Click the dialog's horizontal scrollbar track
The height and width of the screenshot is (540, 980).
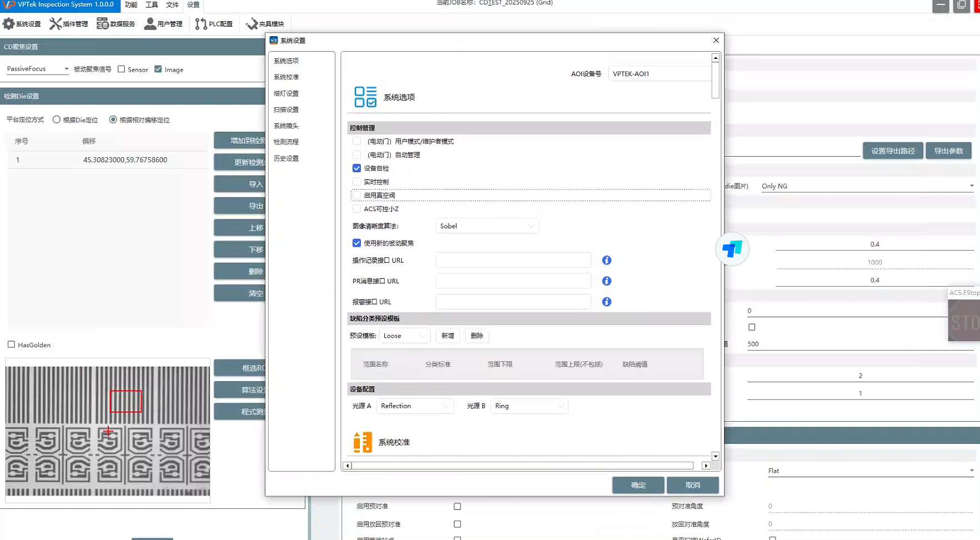click(522, 466)
